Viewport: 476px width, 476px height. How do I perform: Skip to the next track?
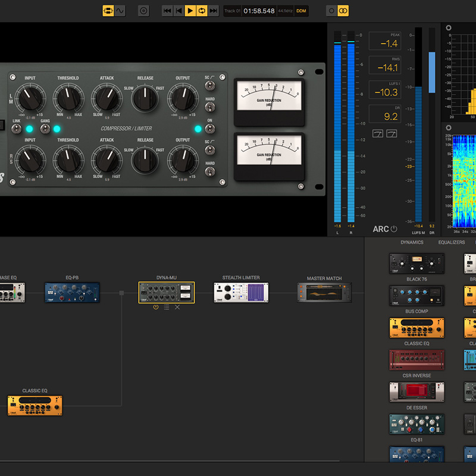(x=214, y=11)
